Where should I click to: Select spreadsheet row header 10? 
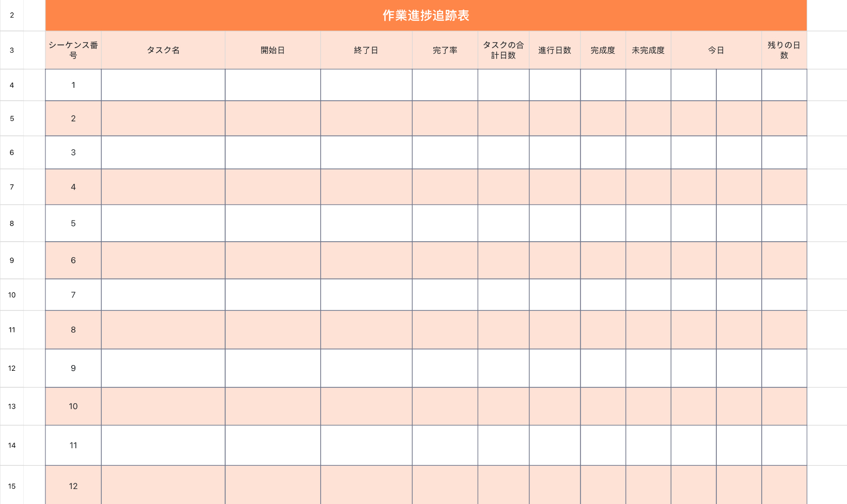coord(11,295)
